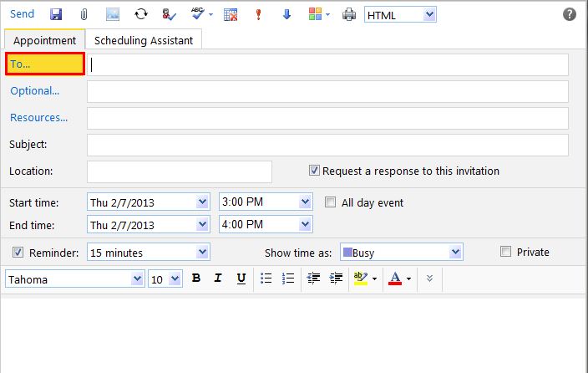Switch to the Scheduling Assistant tab
588x373 pixels.
click(144, 40)
